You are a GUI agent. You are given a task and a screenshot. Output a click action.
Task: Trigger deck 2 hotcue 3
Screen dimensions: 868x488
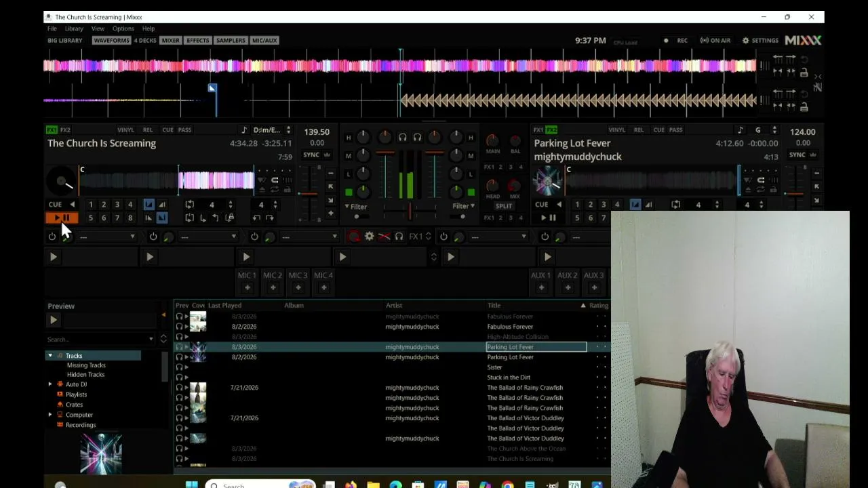click(x=604, y=205)
